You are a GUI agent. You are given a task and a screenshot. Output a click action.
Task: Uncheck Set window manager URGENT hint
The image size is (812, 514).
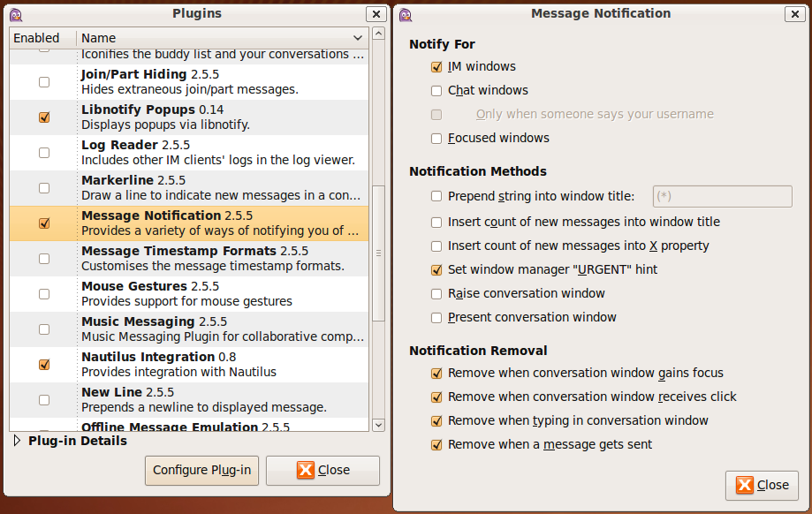pyautogui.click(x=436, y=269)
